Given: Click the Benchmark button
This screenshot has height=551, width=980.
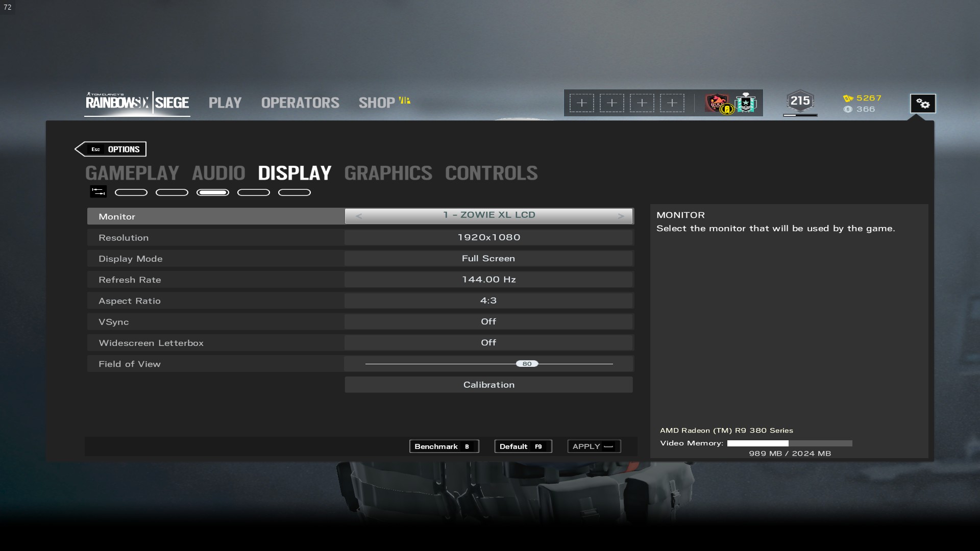Looking at the screenshot, I should 444,446.
